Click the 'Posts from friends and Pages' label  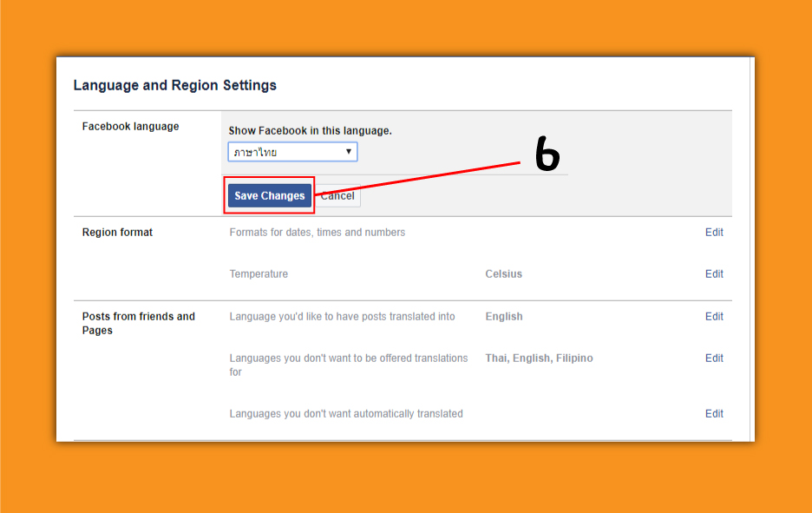pos(139,324)
